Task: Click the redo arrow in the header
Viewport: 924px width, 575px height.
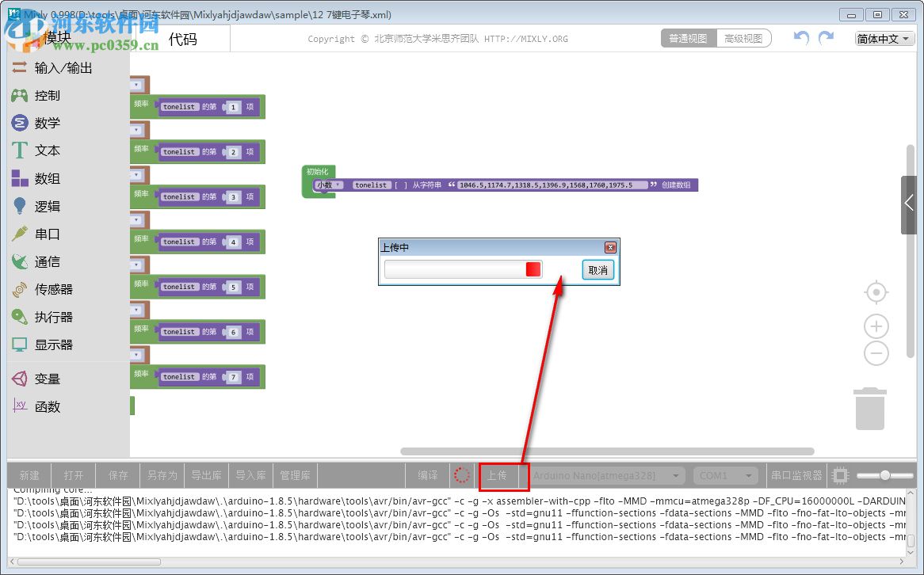Action: click(x=824, y=37)
